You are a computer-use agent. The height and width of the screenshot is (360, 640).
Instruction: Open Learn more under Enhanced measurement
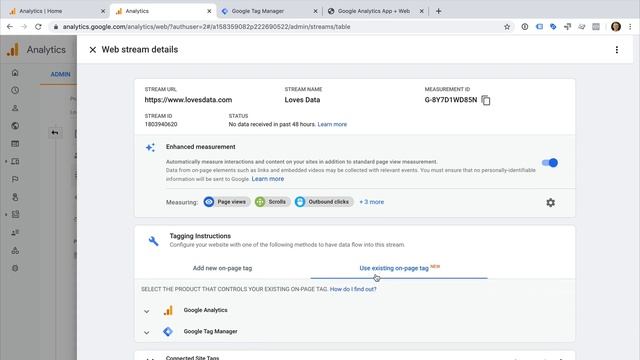tap(268, 179)
